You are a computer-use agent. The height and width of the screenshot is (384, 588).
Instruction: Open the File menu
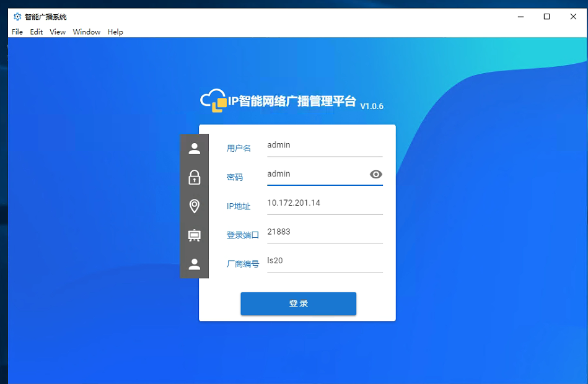pyautogui.click(x=17, y=32)
